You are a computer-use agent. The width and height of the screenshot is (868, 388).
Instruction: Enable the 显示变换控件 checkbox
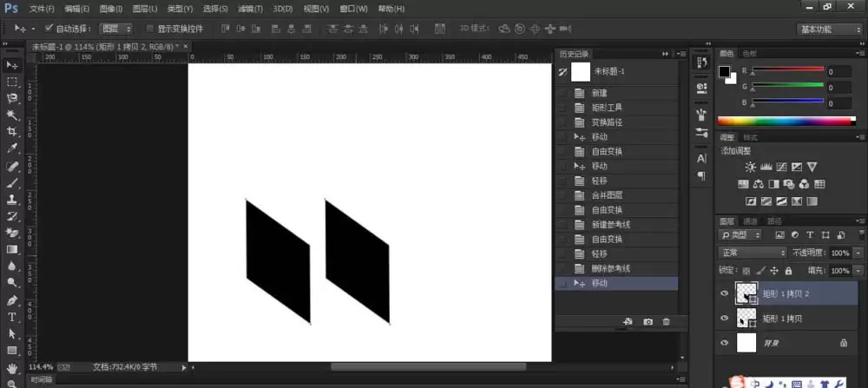[149, 29]
